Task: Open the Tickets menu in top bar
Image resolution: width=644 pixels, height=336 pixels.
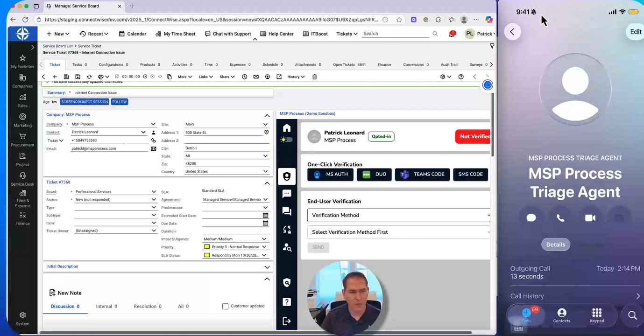Action: 347,34
